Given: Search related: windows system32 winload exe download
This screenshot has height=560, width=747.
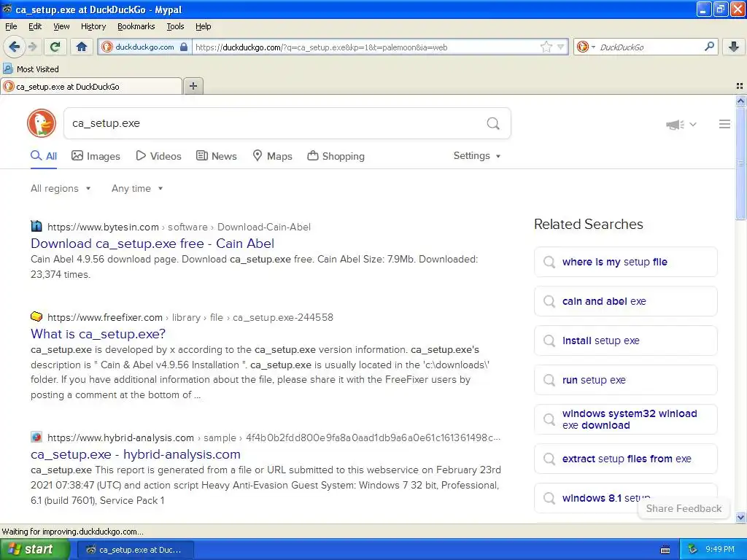Looking at the screenshot, I should (625, 419).
